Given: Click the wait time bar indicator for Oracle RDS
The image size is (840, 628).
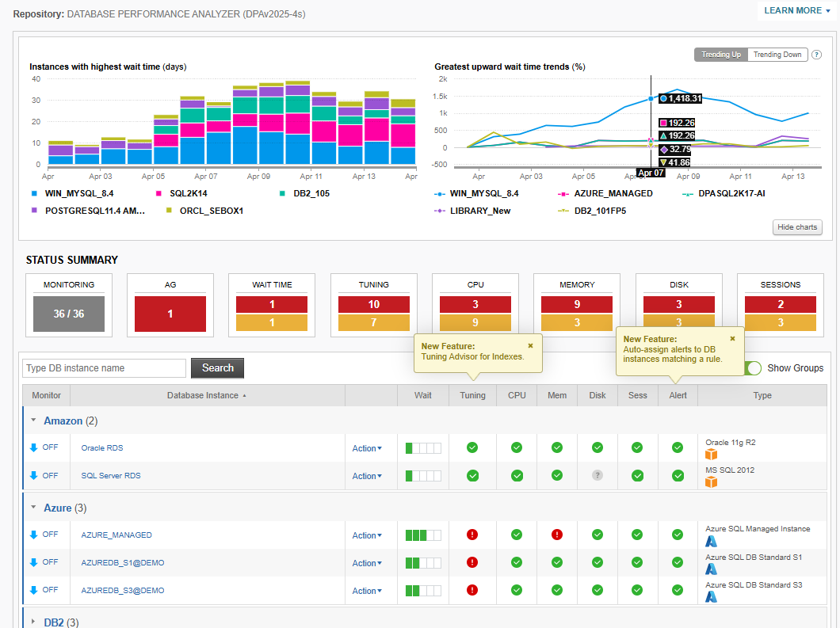Looking at the screenshot, I should click(423, 448).
